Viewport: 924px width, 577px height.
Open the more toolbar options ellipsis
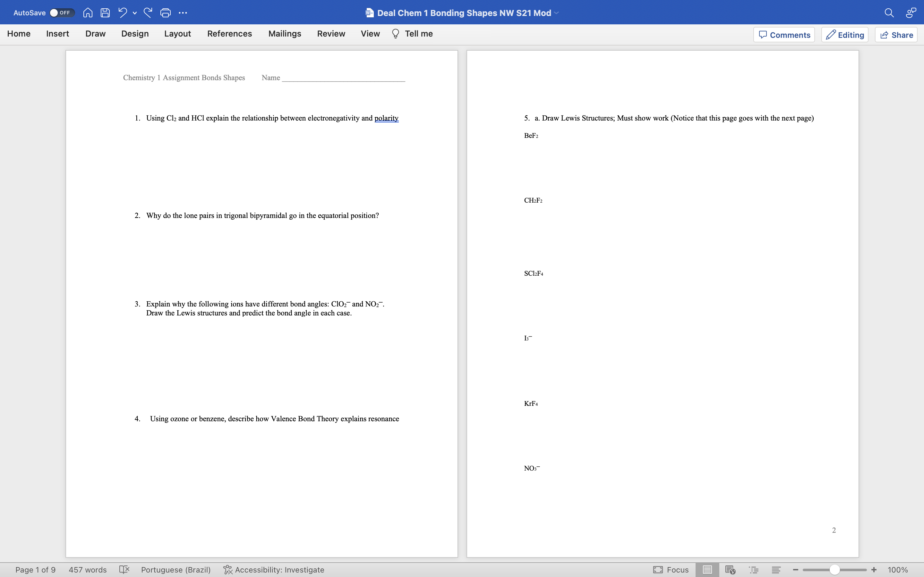pos(183,13)
